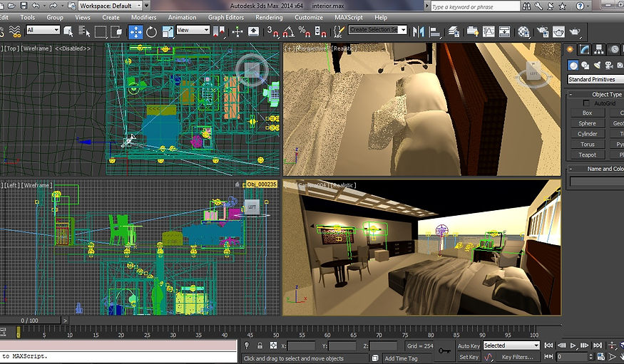Switch to the Hierarchy command panel tab
The image size is (624, 364).
600,49
